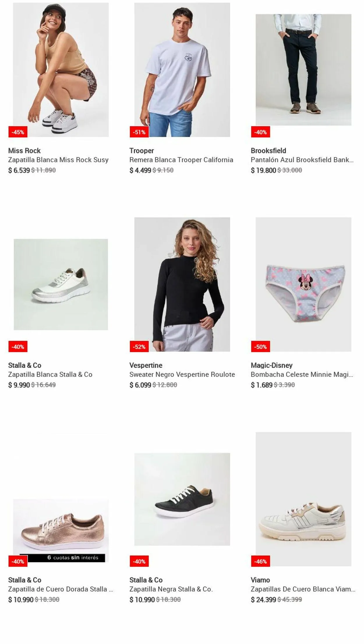The height and width of the screenshot is (644, 364).
Task: Click the -52% badge on Vespertine sweater
Action: click(x=139, y=347)
